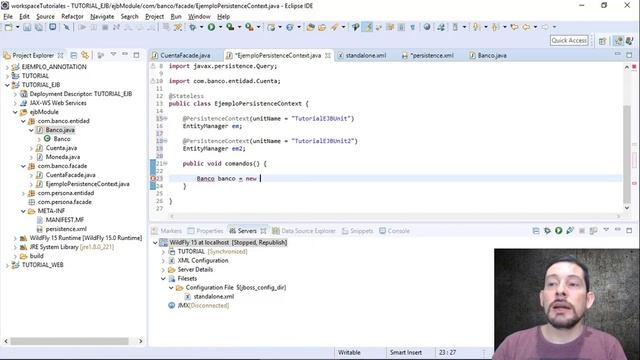Select Cuenta.java in Project Explorer
The height and width of the screenshot is (360, 640).
pyautogui.click(x=61, y=148)
